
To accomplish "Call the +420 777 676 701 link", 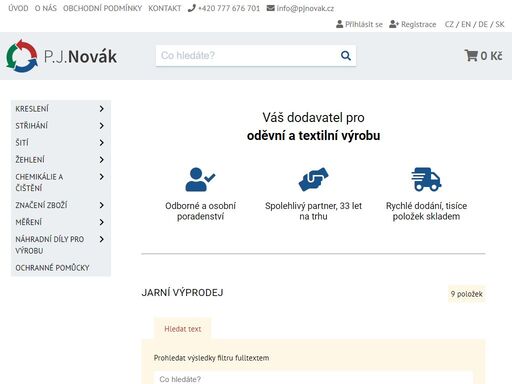I will point(229,8).
